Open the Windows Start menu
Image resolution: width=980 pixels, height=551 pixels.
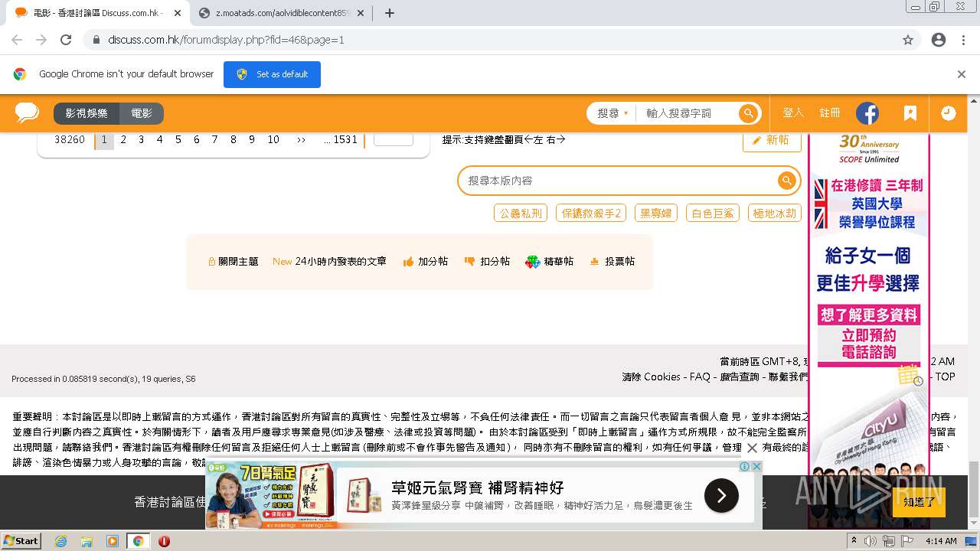pos(21,541)
